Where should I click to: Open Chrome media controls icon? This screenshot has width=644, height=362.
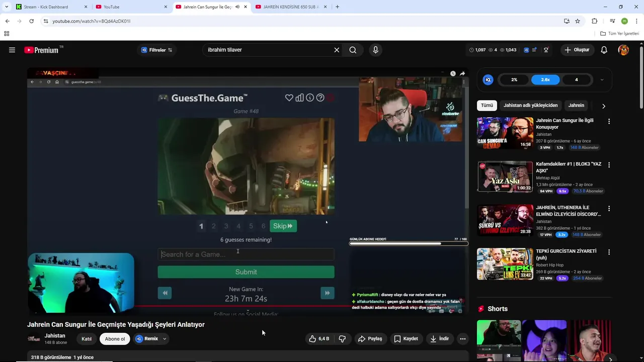612,21
